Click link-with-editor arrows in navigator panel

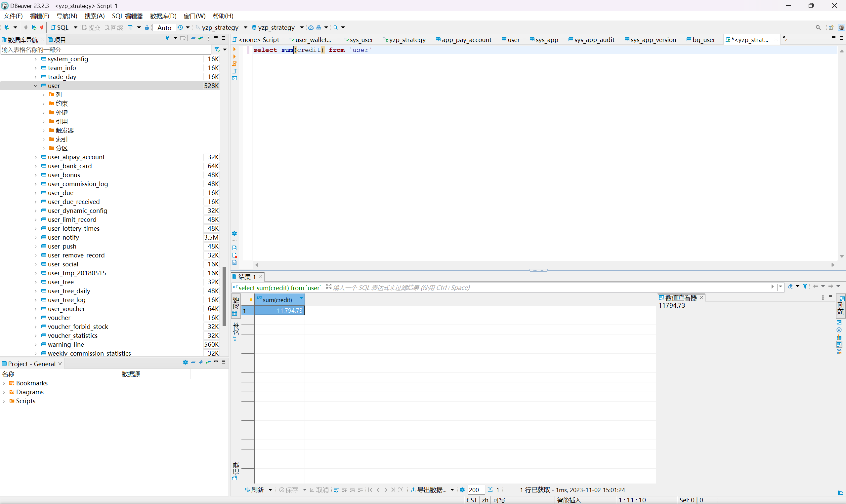(201, 38)
